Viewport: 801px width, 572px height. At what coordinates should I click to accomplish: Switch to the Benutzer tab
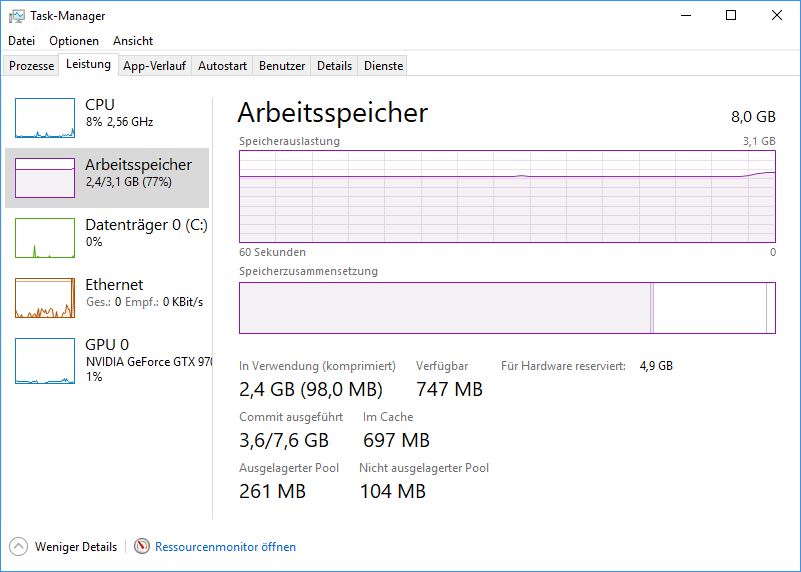point(281,66)
